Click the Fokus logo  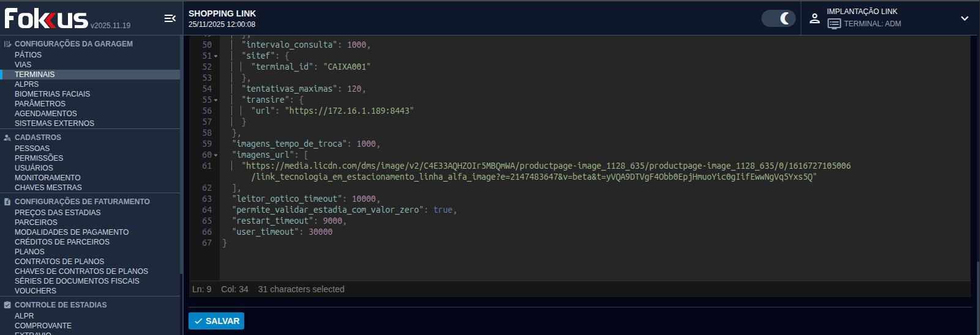click(47, 19)
